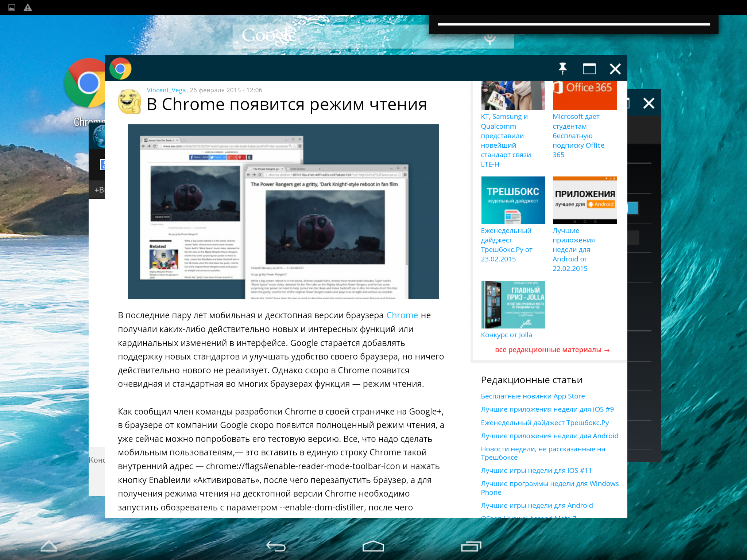Image resolution: width=747 pixels, height=560 pixels.
Task: Open Лучшие программы недели для Windows Phone
Action: point(550,488)
